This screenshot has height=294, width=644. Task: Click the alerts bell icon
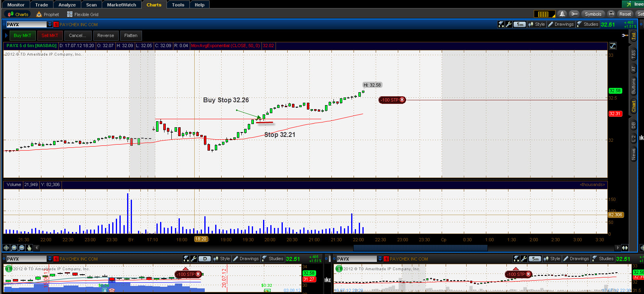point(562,14)
